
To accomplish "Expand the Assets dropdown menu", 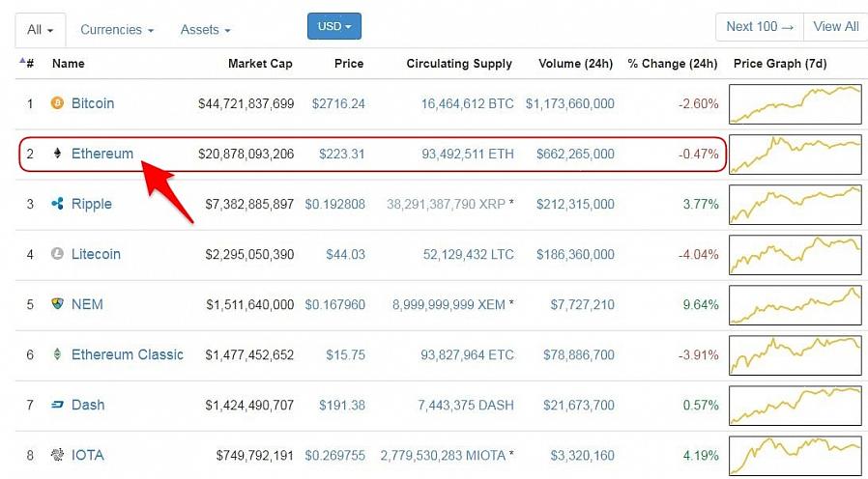I will click(x=205, y=30).
